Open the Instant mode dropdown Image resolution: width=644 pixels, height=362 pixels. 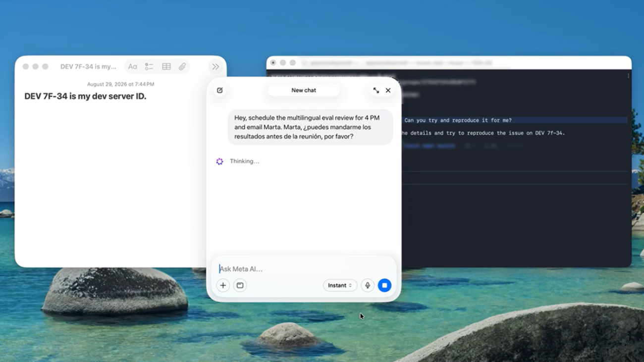pyautogui.click(x=340, y=285)
